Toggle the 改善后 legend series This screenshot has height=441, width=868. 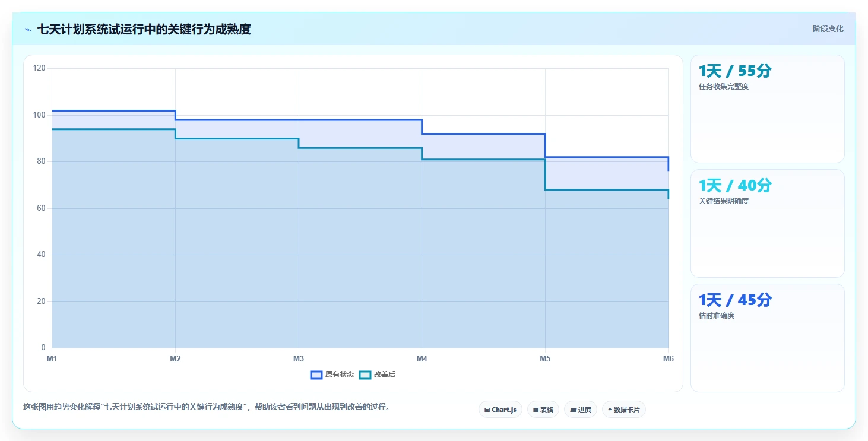(378, 375)
